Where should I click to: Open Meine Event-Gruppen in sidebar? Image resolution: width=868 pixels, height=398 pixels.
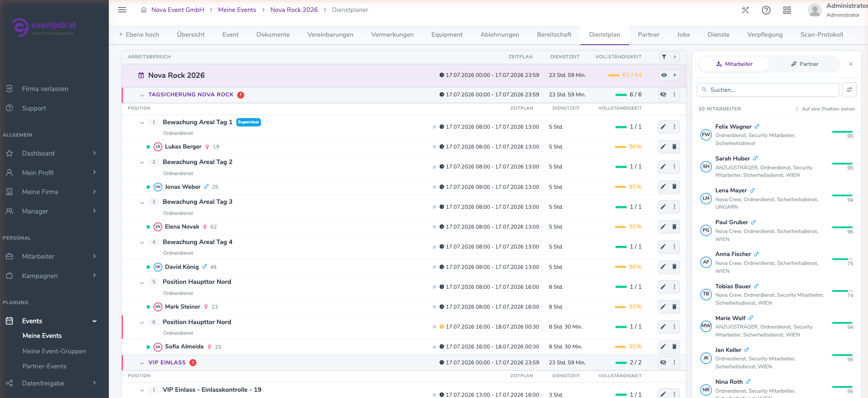pos(54,351)
